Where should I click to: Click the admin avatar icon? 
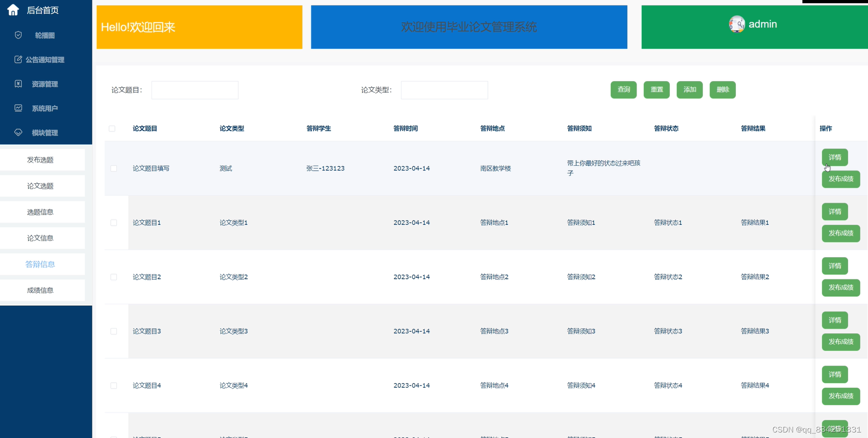[x=738, y=24]
